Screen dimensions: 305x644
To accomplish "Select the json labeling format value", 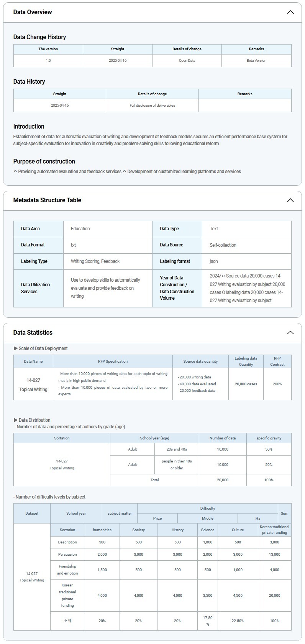I will 214,261.
